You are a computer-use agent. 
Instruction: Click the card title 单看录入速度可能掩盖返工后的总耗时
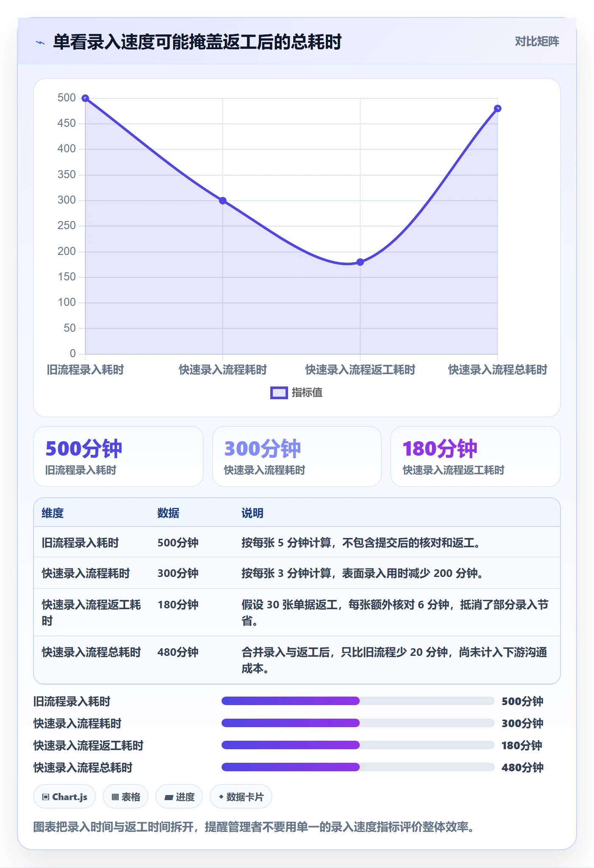tap(197, 42)
